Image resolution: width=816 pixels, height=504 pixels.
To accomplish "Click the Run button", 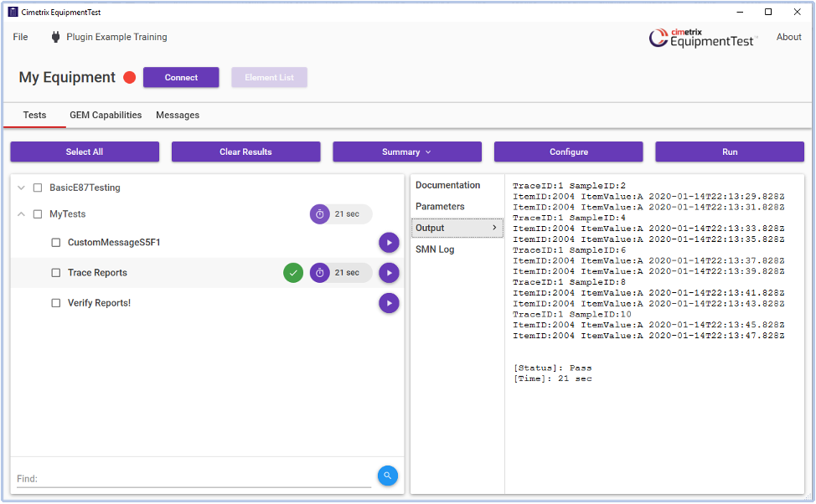I will pyautogui.click(x=730, y=152).
